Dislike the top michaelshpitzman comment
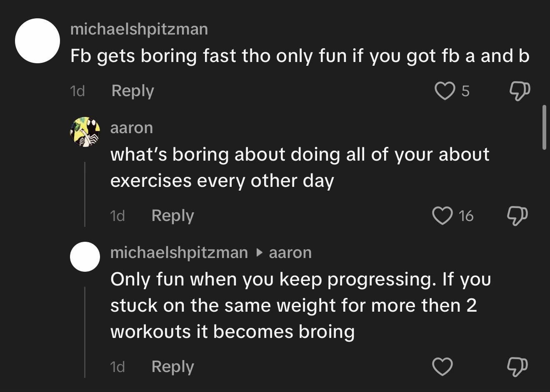This screenshot has width=550, height=392. pos(520,91)
